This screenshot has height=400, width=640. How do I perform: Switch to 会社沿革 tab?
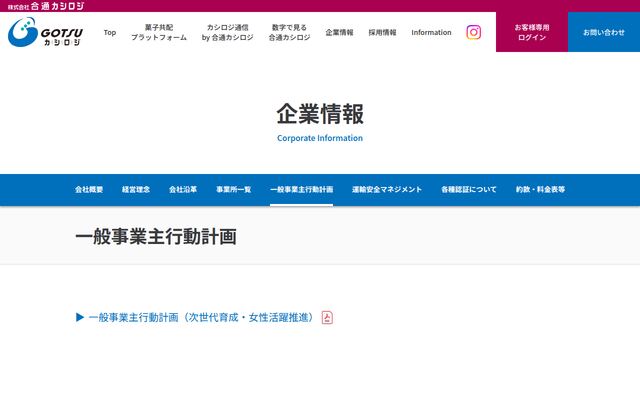(183, 189)
